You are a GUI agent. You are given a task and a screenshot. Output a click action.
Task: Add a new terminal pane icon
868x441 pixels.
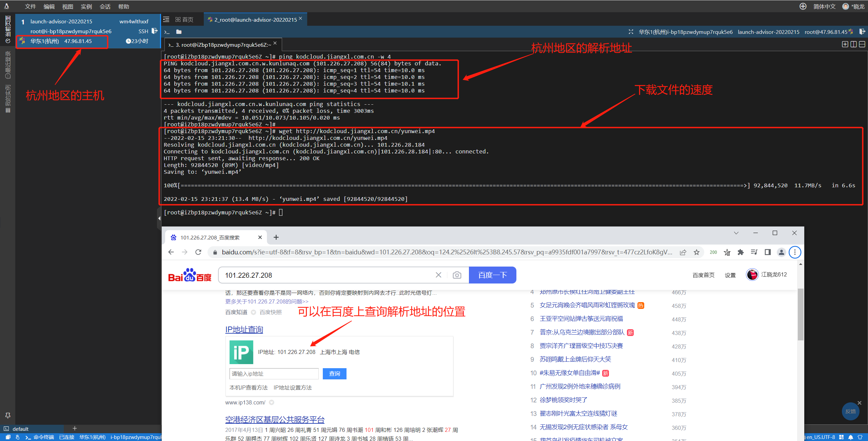tap(845, 44)
